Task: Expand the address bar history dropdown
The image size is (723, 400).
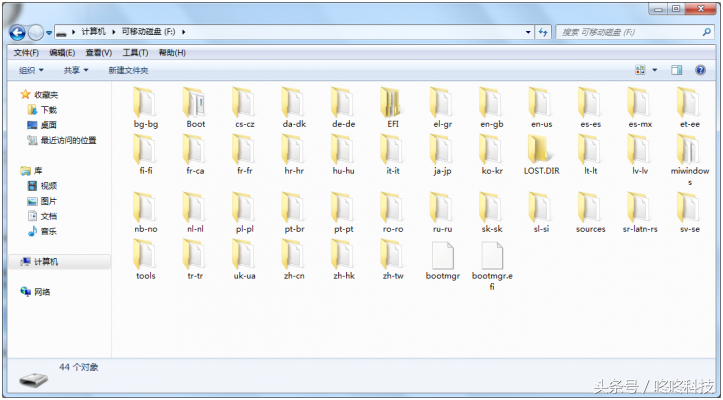Action: (528, 32)
